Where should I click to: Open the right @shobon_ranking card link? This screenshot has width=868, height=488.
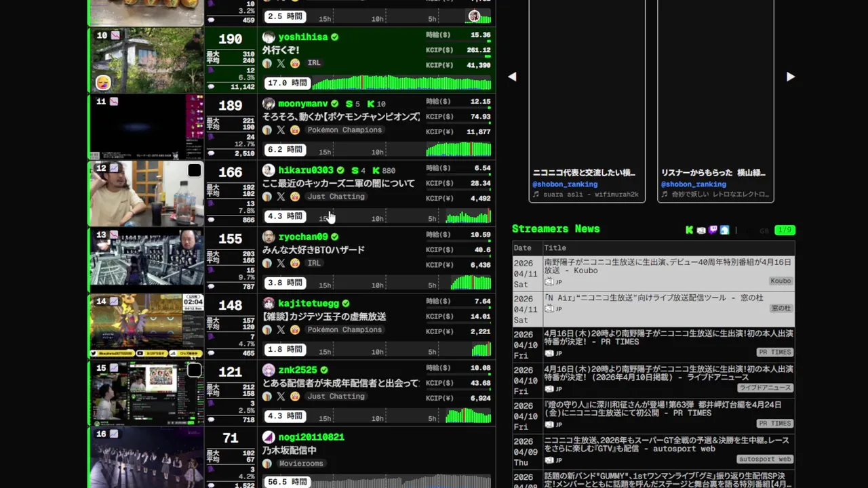coord(694,184)
